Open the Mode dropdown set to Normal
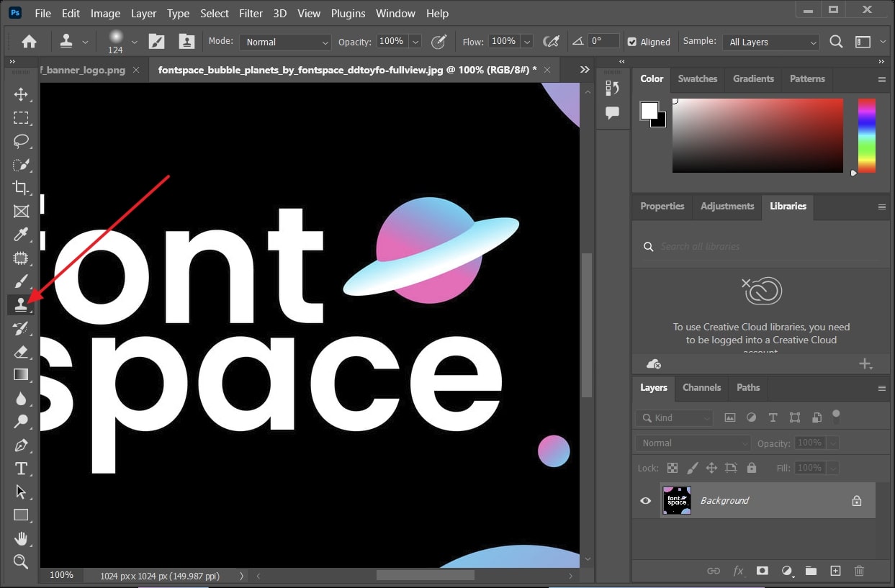The image size is (895, 588). click(285, 42)
